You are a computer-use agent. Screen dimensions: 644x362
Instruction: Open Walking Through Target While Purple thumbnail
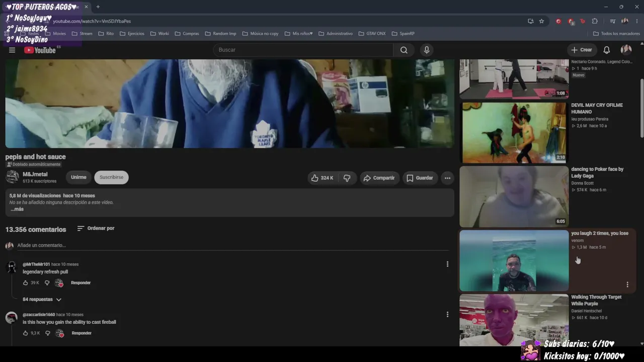pos(514,320)
